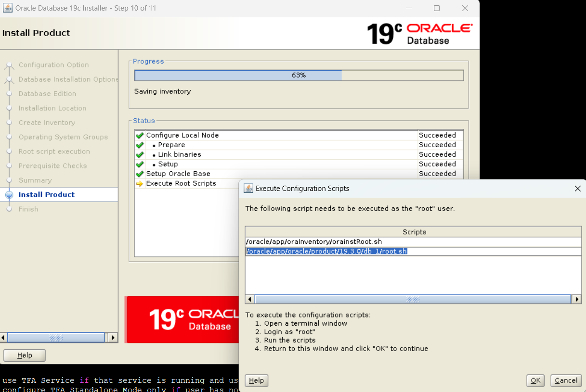The width and height of the screenshot is (586, 392).
Task: Click the red Oracle Database banner image
Action: click(182, 319)
